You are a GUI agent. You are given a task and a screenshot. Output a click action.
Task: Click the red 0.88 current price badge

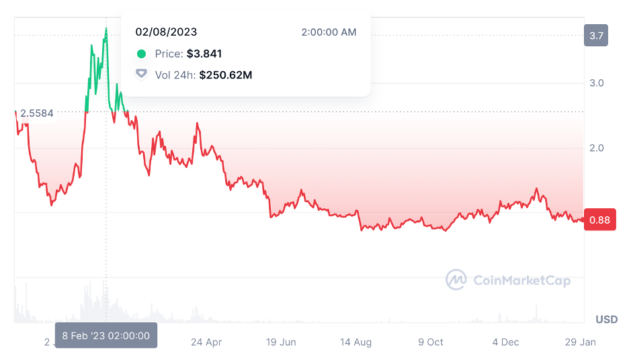[x=599, y=220]
